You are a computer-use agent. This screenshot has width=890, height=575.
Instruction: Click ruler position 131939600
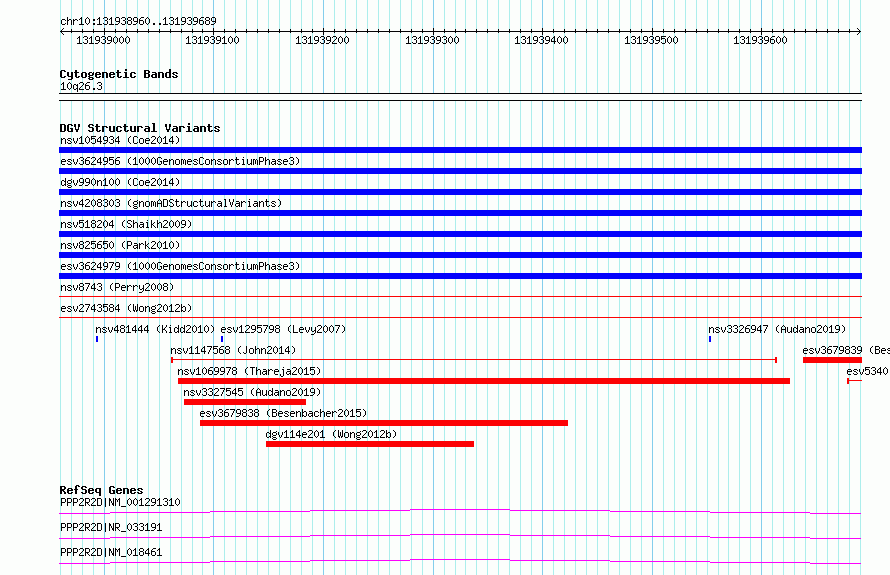tap(760, 40)
